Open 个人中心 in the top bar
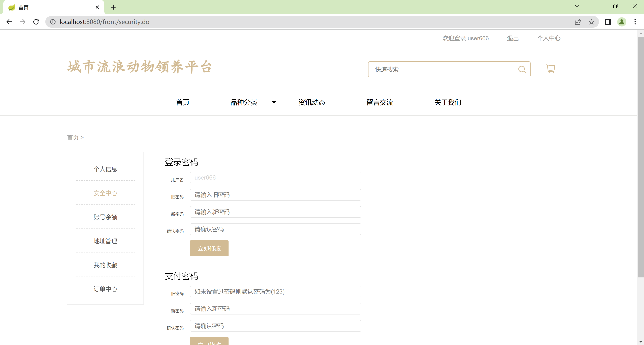Image resolution: width=644 pixels, height=345 pixels. (549, 38)
